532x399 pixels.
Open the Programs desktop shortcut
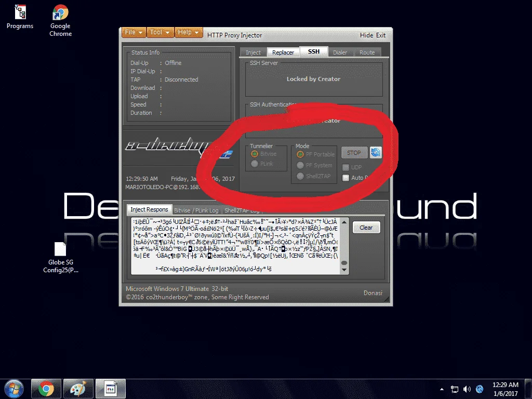click(x=20, y=17)
